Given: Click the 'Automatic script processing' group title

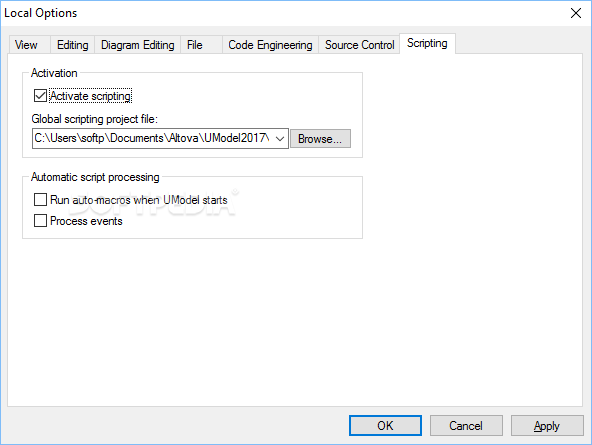Looking at the screenshot, I should pos(95,177).
